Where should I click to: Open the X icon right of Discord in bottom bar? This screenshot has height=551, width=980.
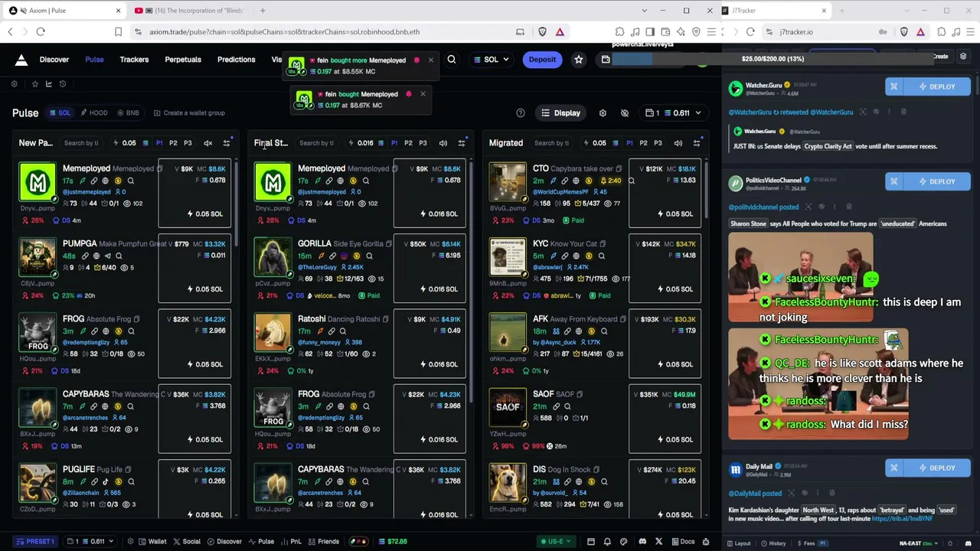tap(658, 542)
